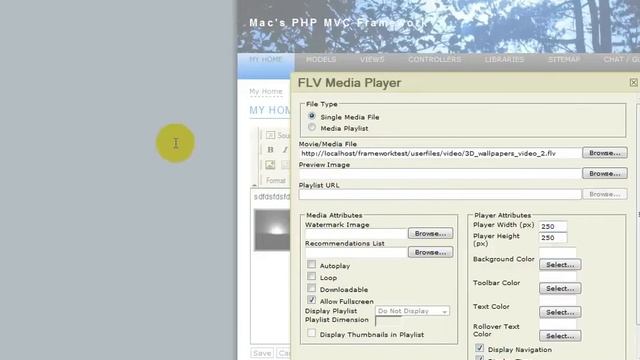The image size is (640, 360).
Task: Open the MODELS nav tab
Action: (x=321, y=60)
